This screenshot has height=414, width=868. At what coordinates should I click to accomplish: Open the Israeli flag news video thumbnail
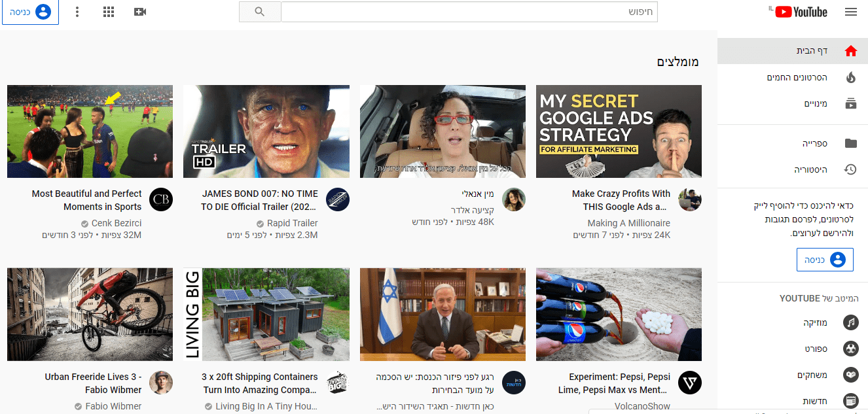443,315
